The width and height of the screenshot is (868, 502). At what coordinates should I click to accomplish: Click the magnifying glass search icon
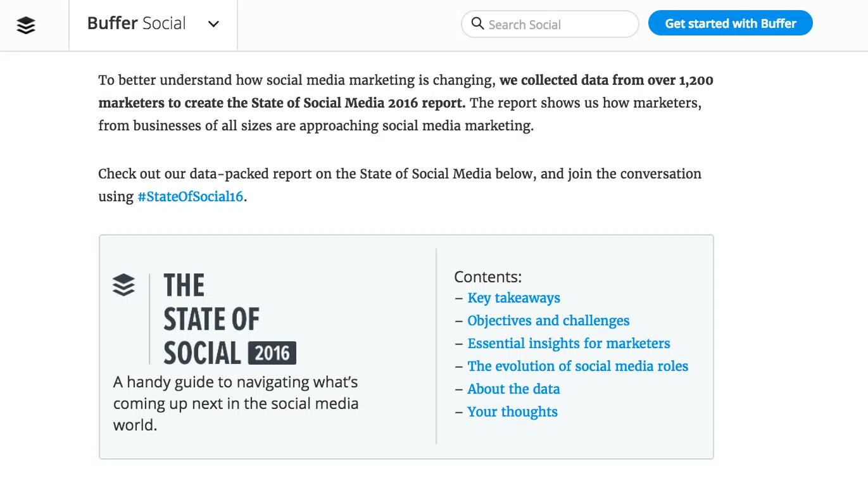[477, 24]
